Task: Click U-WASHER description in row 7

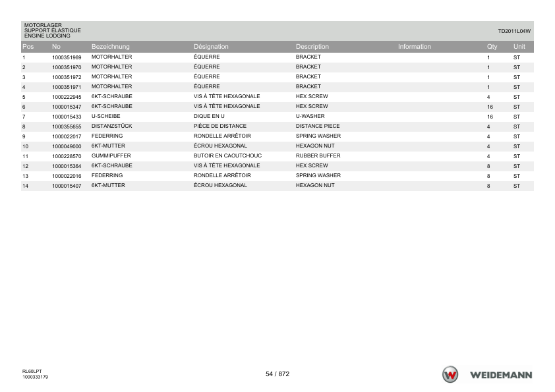Action: click(x=310, y=116)
